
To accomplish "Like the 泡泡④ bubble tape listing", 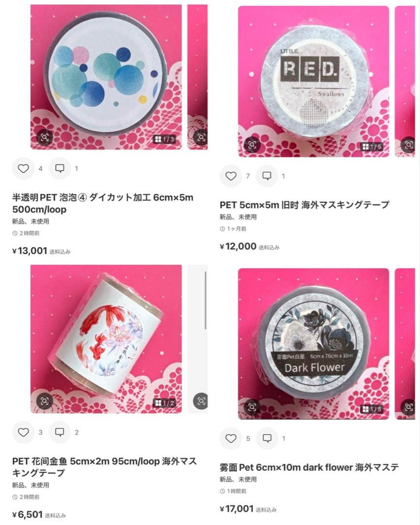I will tap(23, 168).
